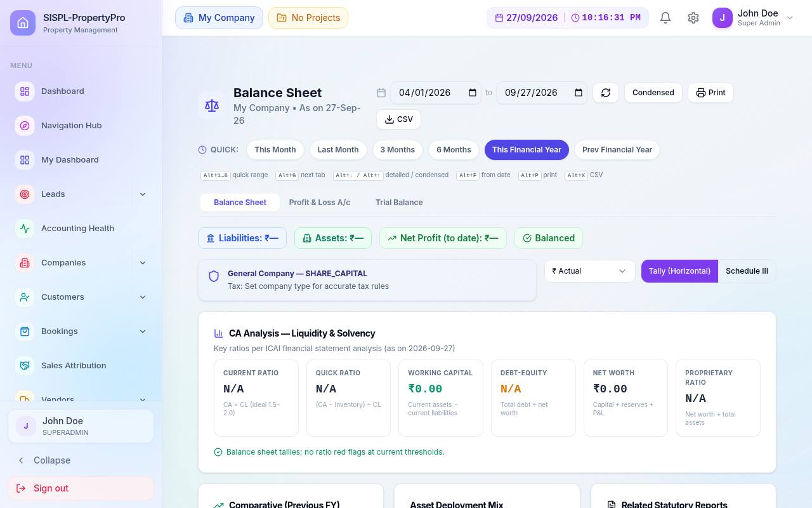Viewport: 812px width, 508px height.
Task: Select the Last Month quick range
Action: point(338,150)
